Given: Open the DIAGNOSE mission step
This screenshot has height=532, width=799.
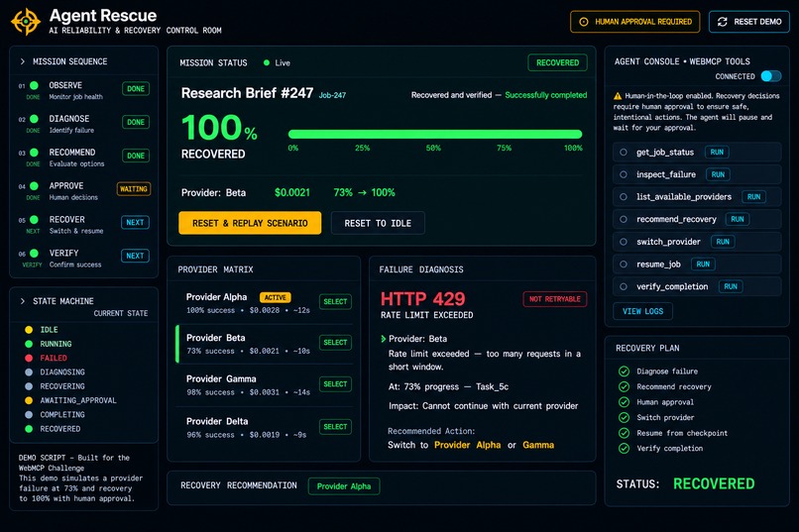Looking at the screenshot, I should click(84, 124).
